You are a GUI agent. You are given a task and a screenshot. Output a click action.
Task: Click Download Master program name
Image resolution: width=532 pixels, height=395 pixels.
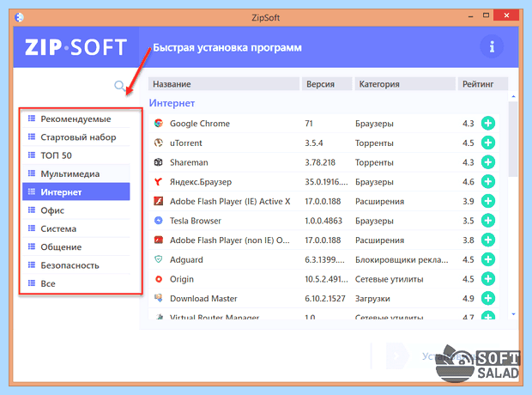203,299
